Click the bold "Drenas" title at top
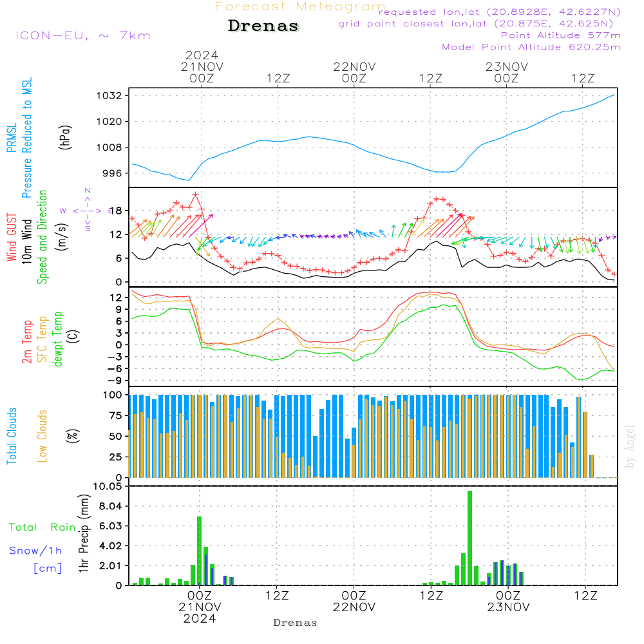The width and height of the screenshot is (644, 644). pos(263,26)
